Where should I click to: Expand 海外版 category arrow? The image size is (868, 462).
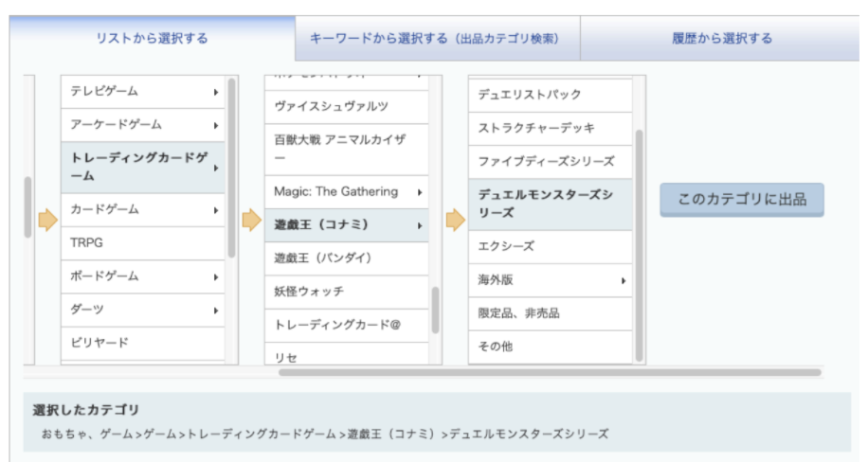tap(624, 280)
